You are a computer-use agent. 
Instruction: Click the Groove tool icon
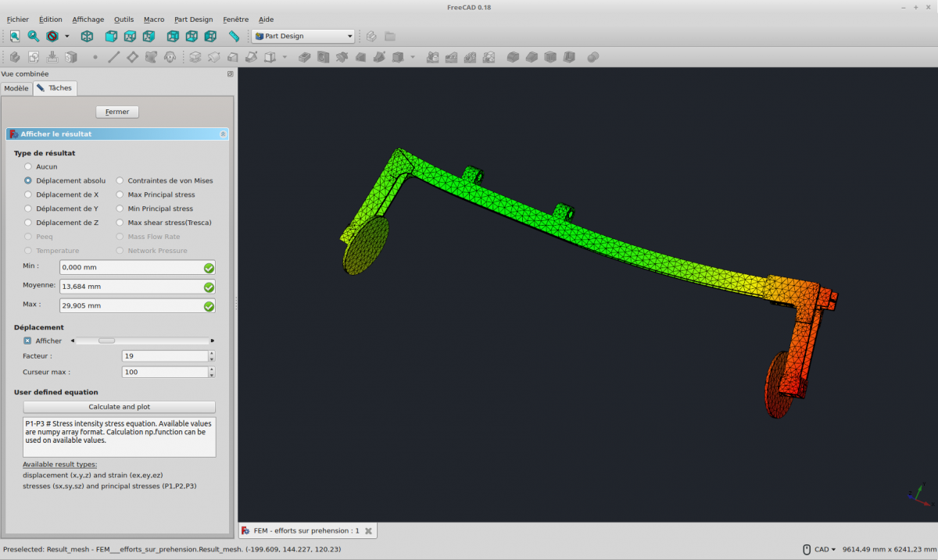342,57
